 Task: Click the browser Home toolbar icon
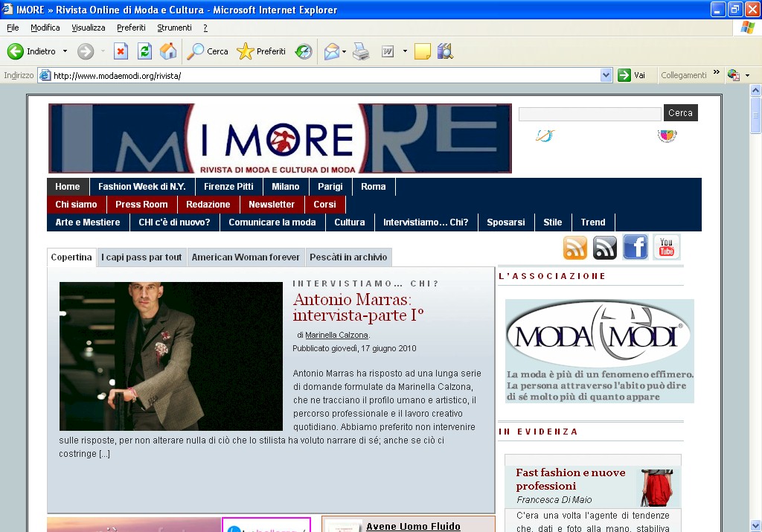point(168,51)
